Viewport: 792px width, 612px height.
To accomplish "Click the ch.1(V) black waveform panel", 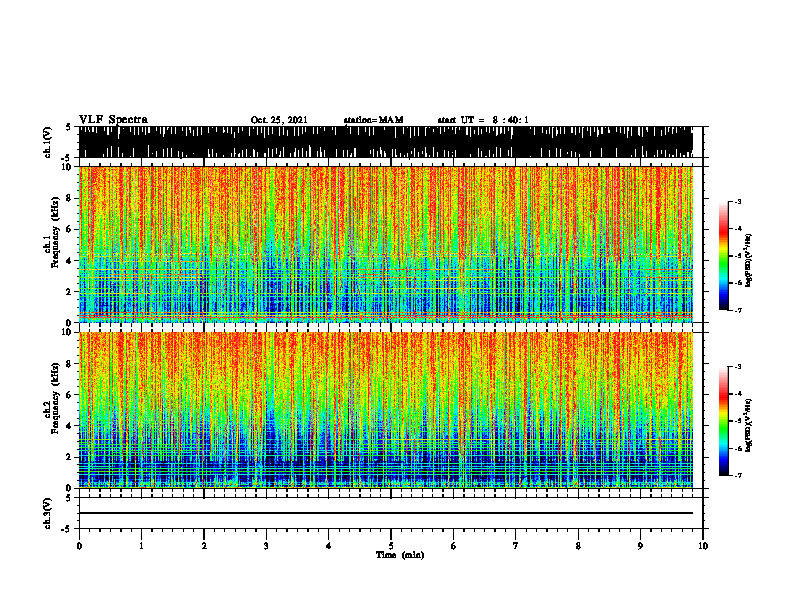I will [386, 142].
